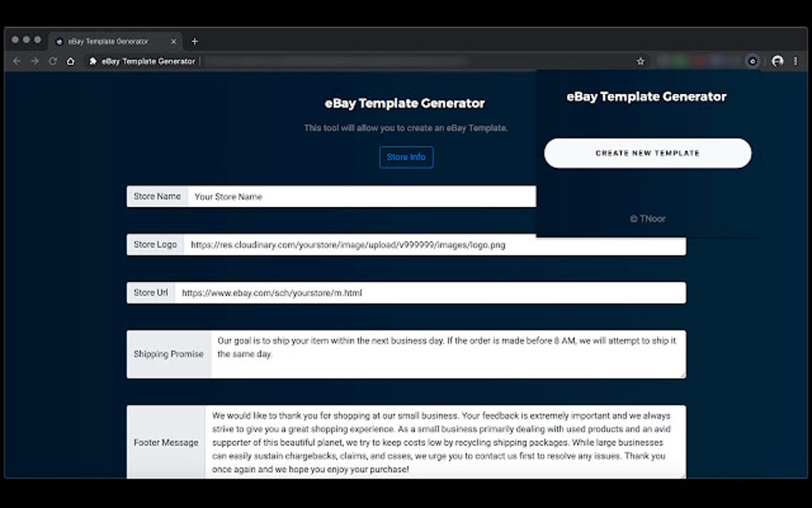The image size is (812, 508).
Task: Open the three-dot browser menu
Action: (795, 61)
